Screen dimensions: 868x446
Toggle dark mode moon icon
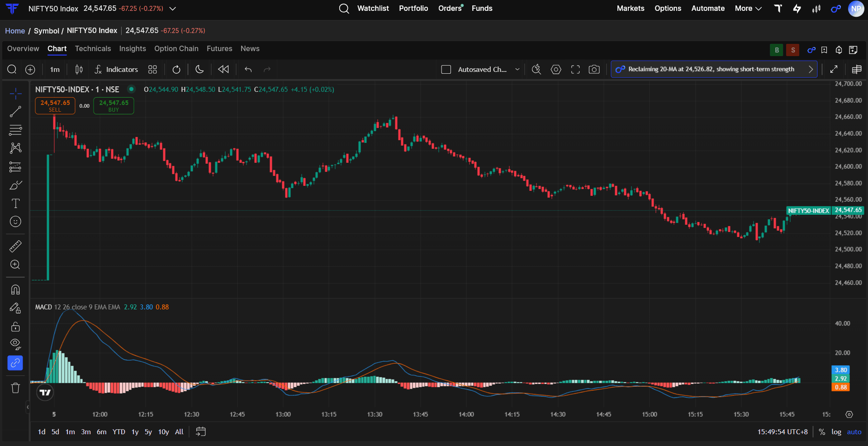point(199,69)
